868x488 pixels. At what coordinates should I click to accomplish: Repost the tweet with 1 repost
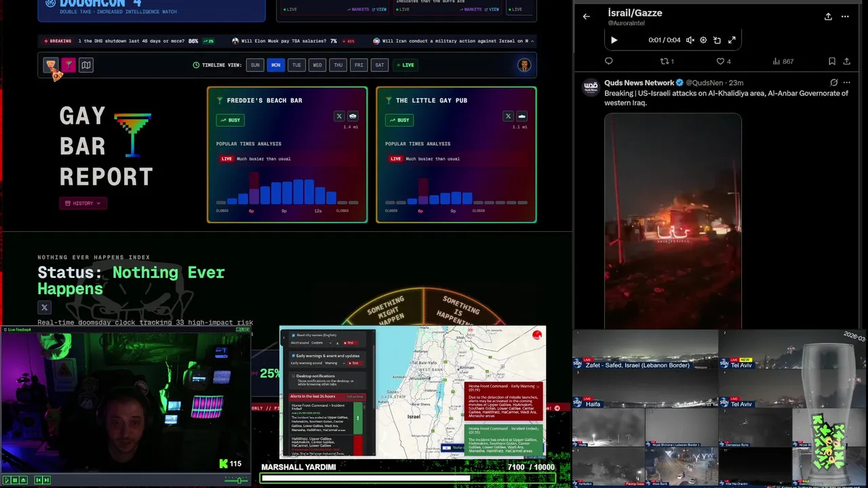click(667, 61)
